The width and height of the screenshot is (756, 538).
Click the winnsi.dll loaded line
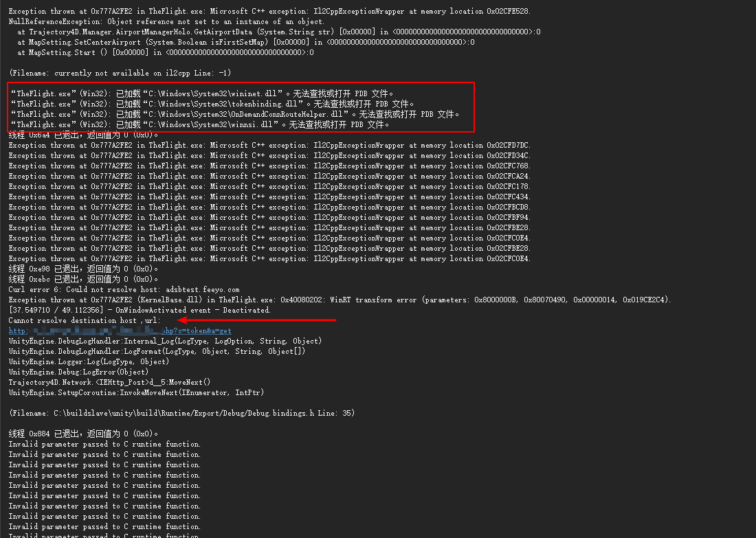pyautogui.click(x=200, y=124)
